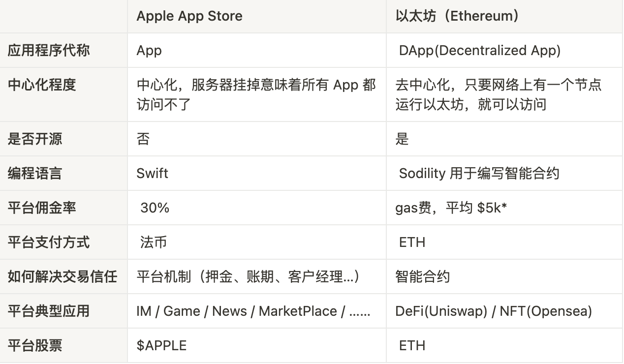Select the 平台机制（押金、账期、客户经理...）cell

pyautogui.click(x=248, y=276)
